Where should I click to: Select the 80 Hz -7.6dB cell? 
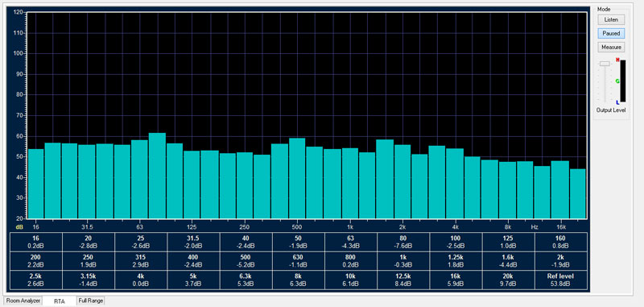click(x=403, y=242)
